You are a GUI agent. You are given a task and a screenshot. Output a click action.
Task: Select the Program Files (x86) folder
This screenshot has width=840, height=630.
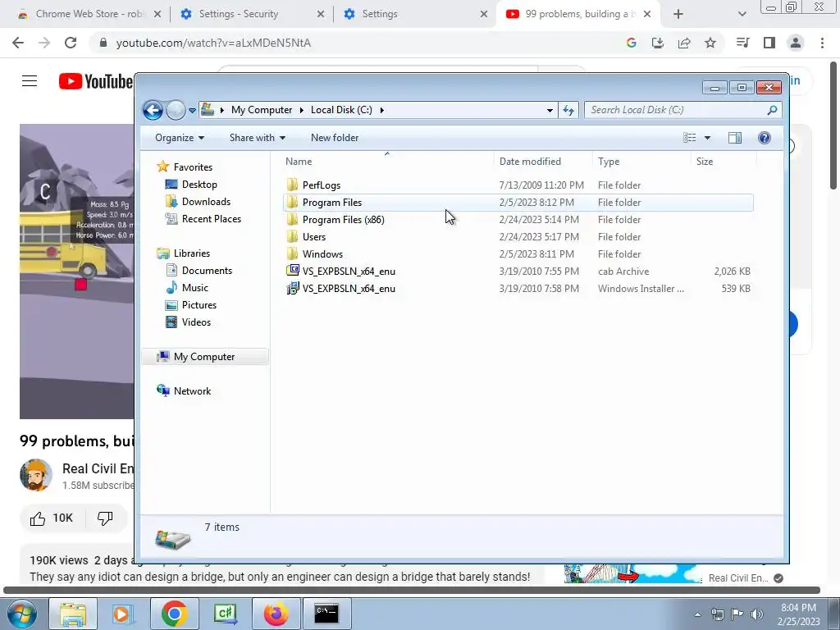click(x=518, y=220)
